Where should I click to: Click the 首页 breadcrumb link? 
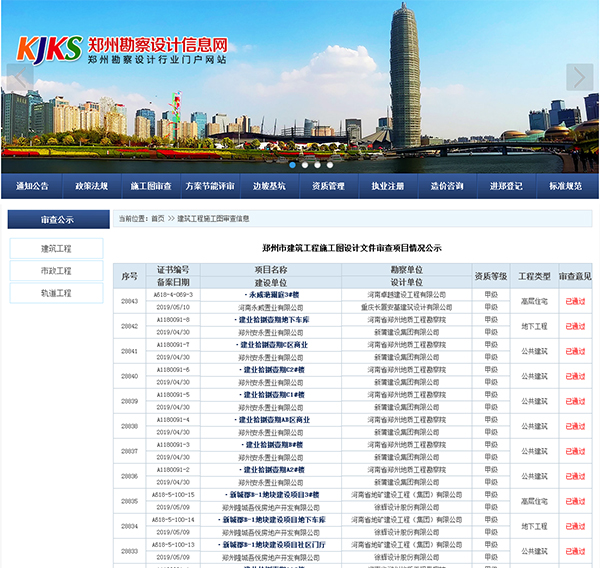158,218
